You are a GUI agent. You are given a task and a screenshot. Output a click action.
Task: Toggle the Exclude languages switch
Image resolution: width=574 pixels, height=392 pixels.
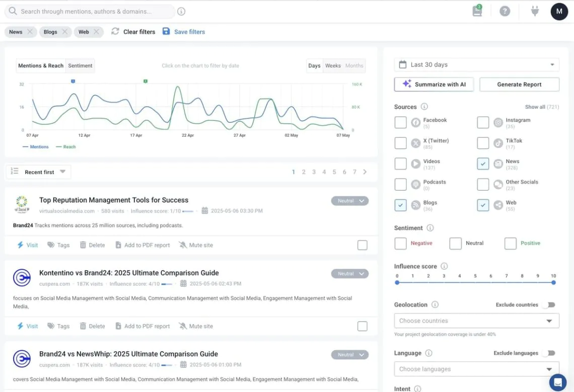coord(549,353)
